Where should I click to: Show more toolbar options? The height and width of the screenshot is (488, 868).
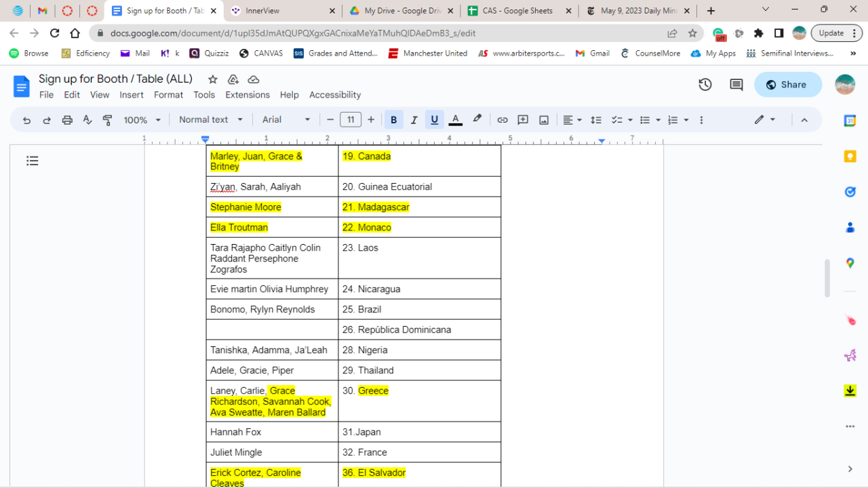tap(701, 120)
